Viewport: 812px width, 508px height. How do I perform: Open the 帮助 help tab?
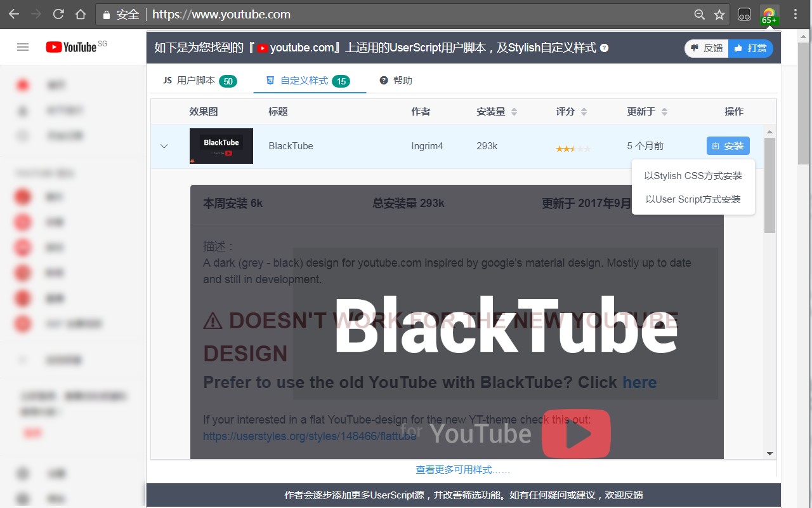[x=396, y=81]
